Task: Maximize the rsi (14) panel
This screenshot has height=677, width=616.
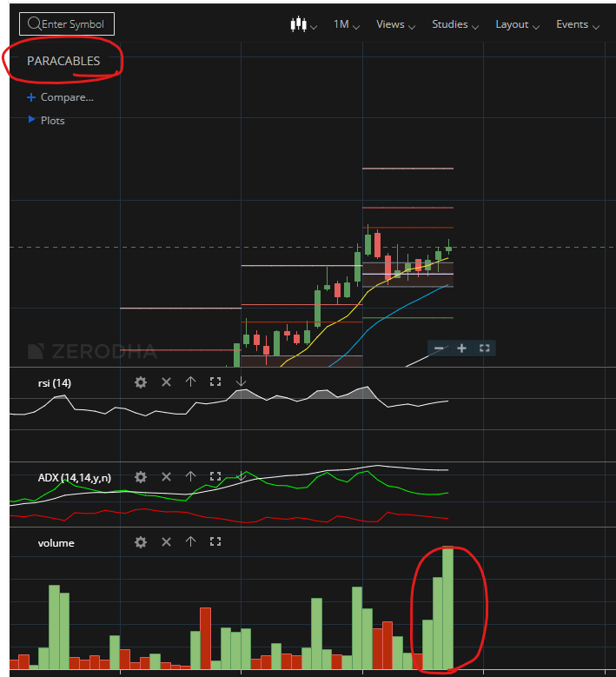Action: pyautogui.click(x=215, y=382)
